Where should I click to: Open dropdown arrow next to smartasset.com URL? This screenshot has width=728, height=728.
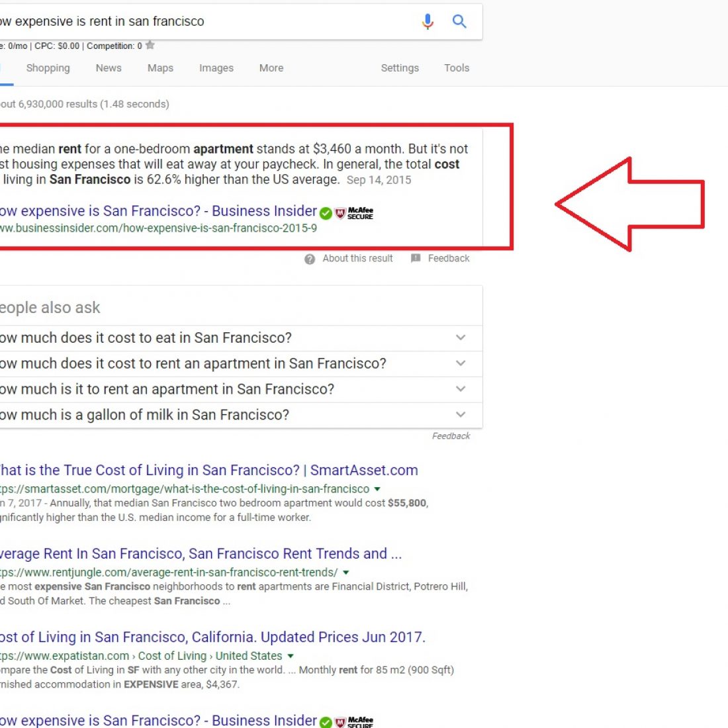[x=377, y=489]
